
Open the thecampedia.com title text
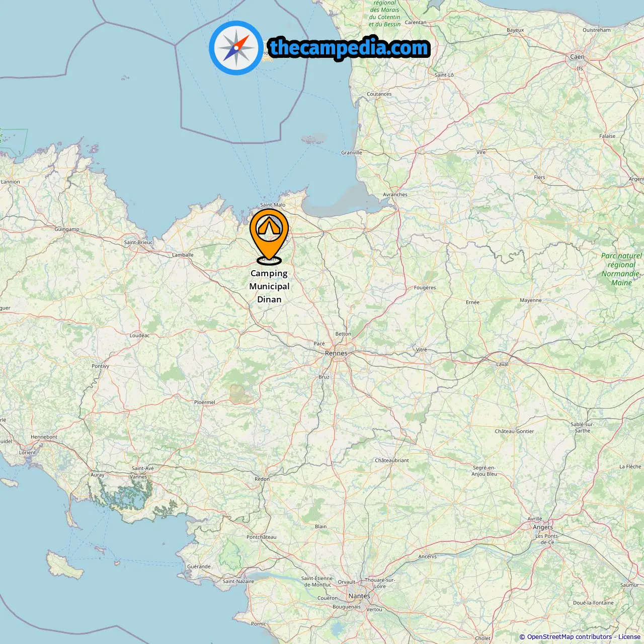click(349, 48)
